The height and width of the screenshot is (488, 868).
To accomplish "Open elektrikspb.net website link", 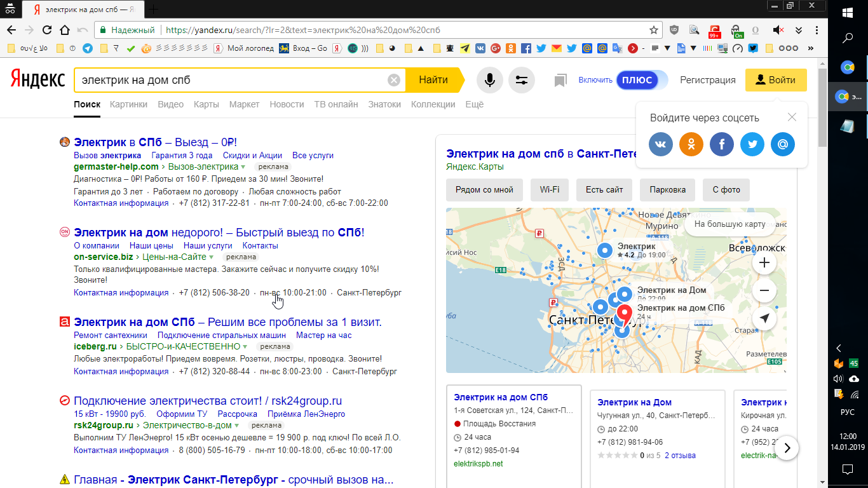I will coord(478,464).
